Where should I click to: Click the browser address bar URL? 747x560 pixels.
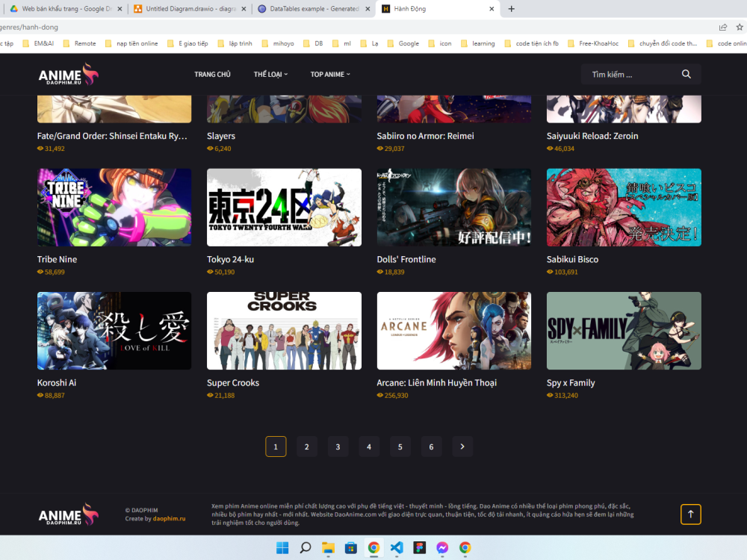coord(29,27)
